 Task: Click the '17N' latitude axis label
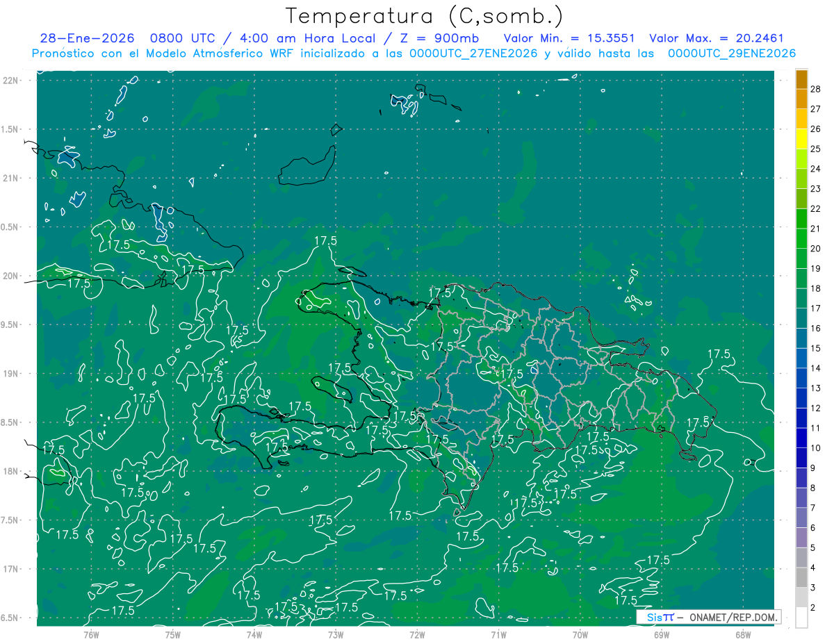[x=11, y=569]
